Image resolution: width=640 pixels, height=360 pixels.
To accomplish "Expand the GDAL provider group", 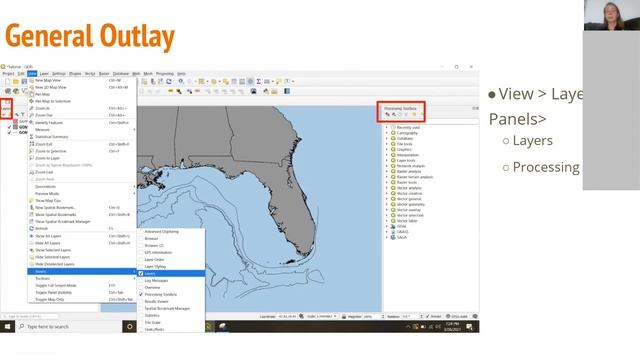I will point(387,226).
